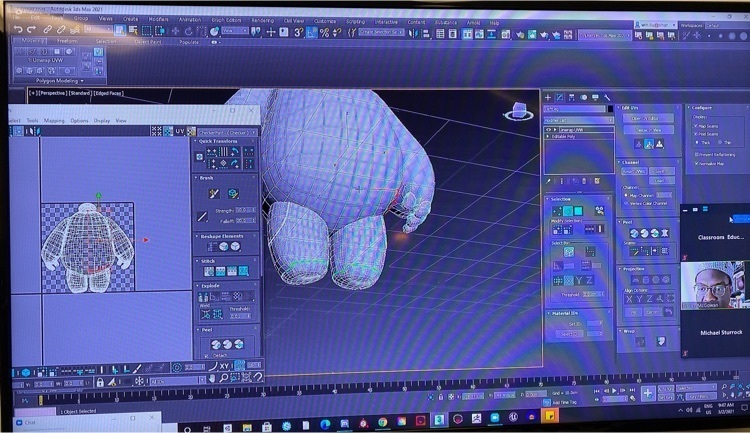Open the Mapping menu in the UV editor

[x=54, y=121]
